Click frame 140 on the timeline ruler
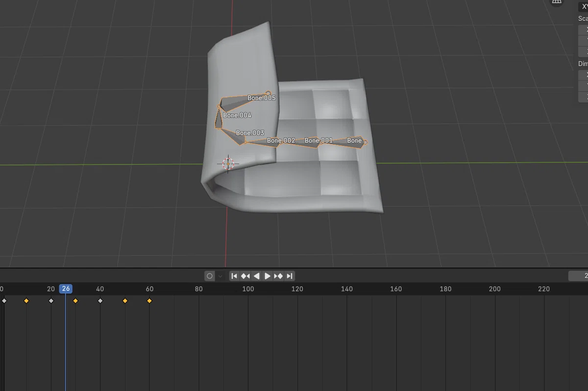Image resolution: width=588 pixels, height=391 pixels. coord(347,289)
